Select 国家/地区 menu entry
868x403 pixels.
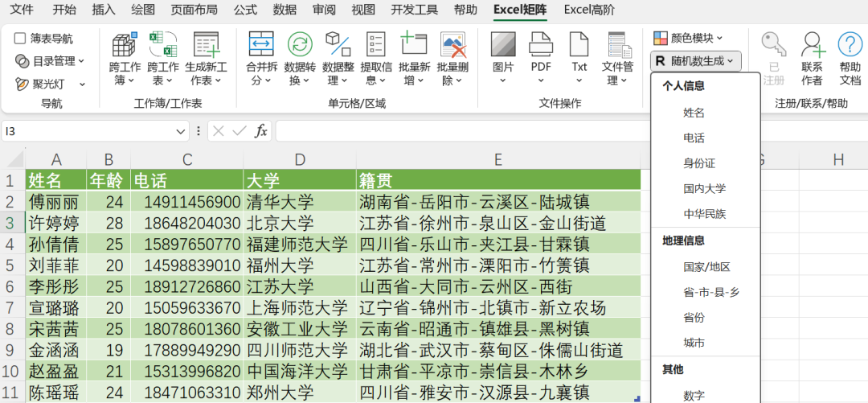[706, 267]
